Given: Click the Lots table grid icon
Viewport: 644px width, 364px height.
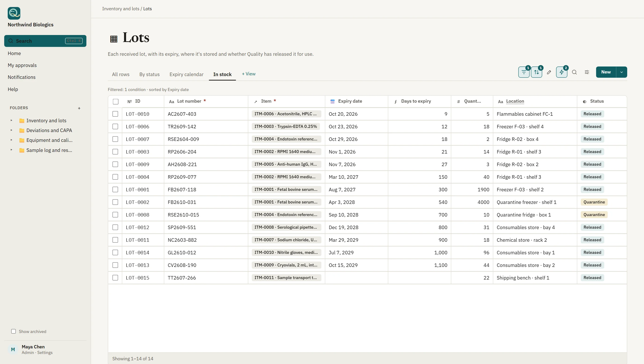Looking at the screenshot, I should pos(114,39).
